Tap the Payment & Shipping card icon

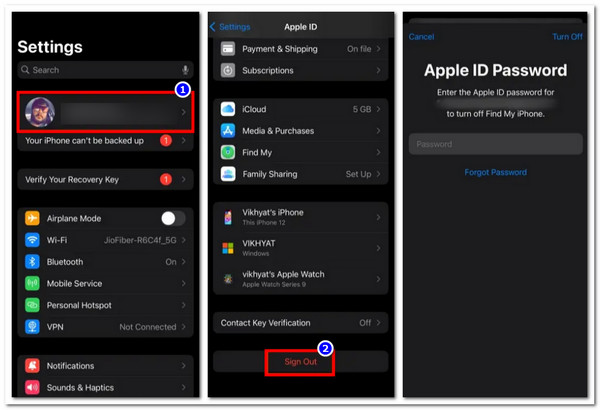coord(228,49)
